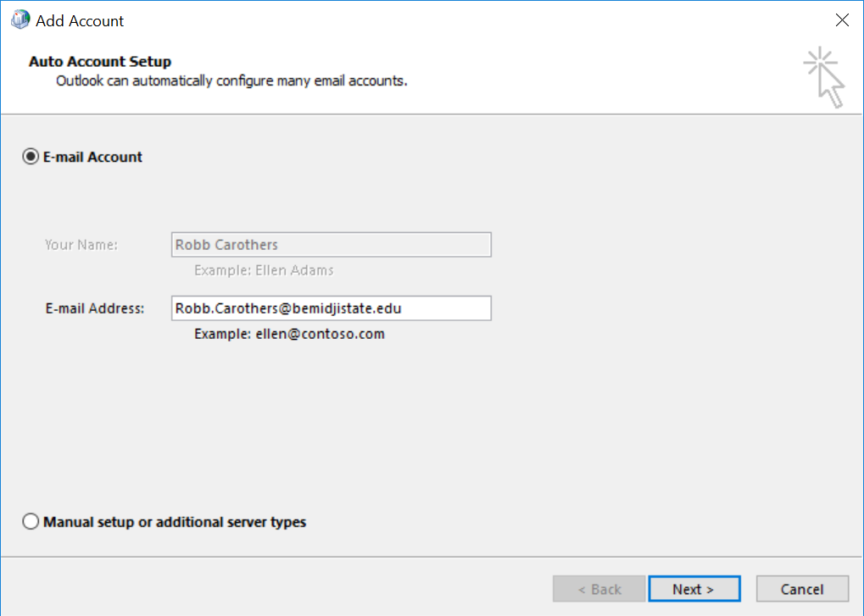Click the Outlook icon in title bar
864x616 pixels.
point(20,19)
